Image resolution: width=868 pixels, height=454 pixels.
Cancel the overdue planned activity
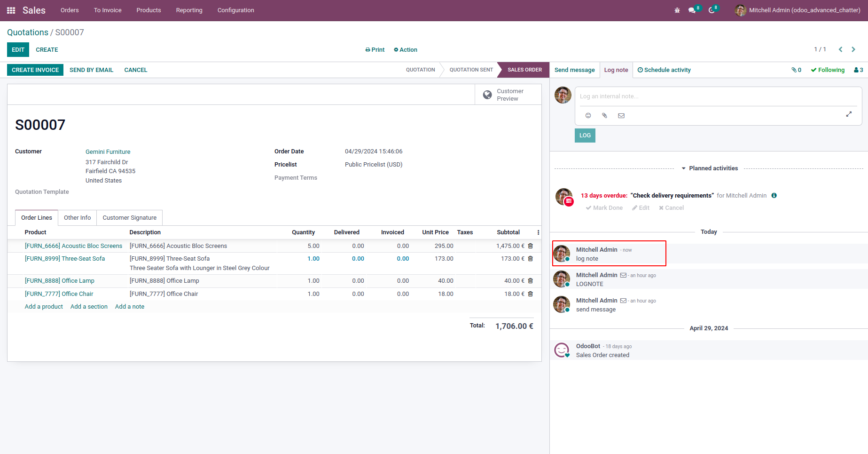tap(671, 208)
